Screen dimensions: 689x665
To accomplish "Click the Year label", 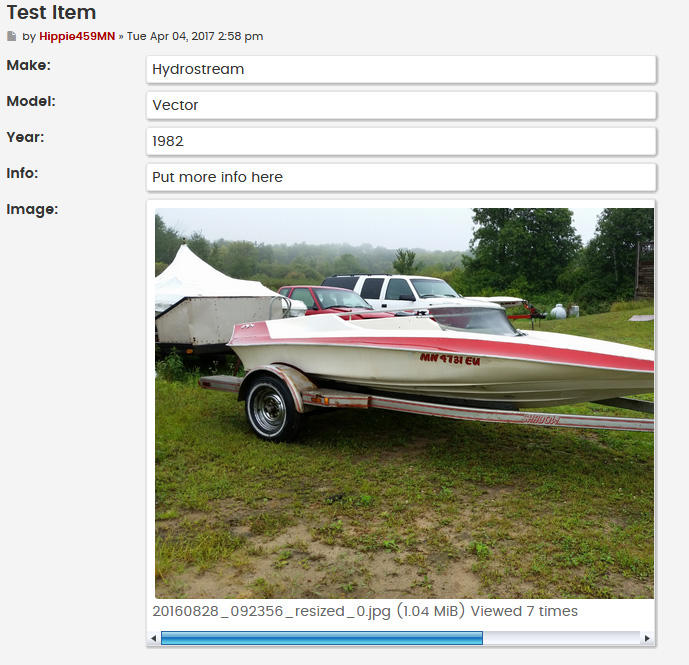I will (25, 137).
